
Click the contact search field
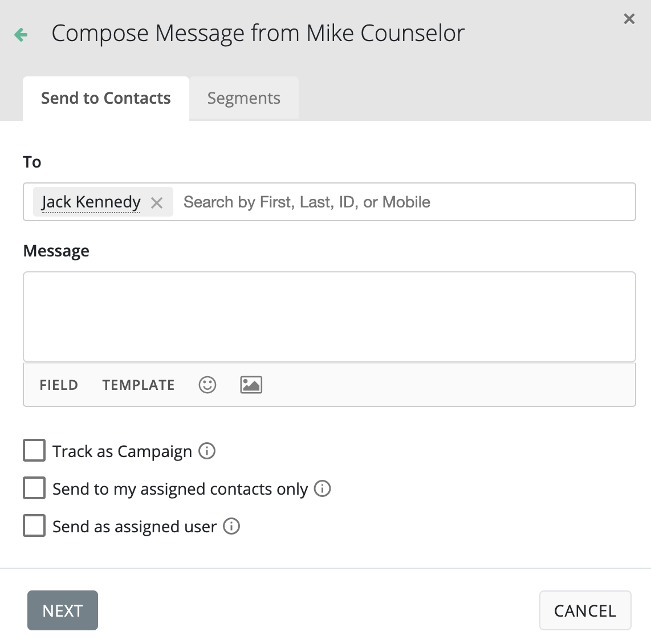(x=399, y=202)
